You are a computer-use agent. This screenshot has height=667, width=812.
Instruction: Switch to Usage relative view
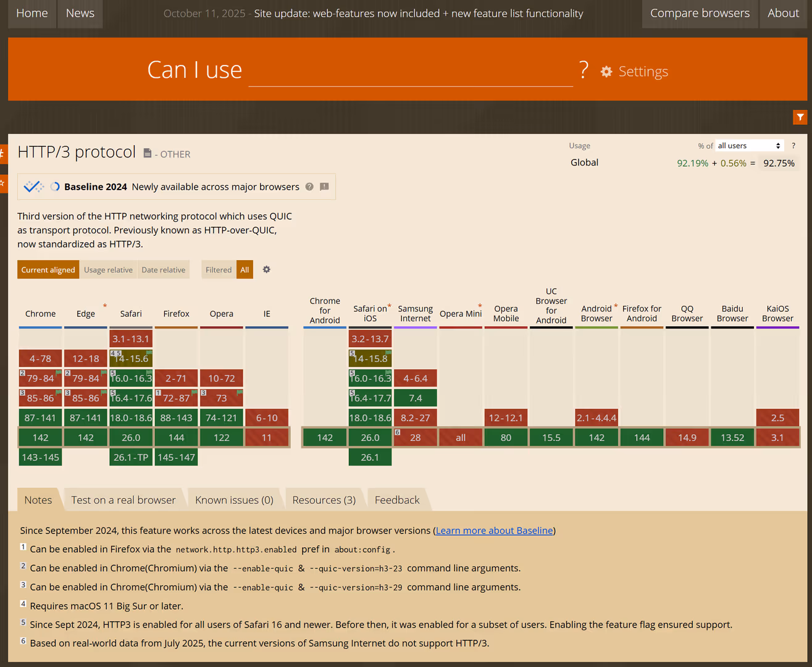[x=108, y=269]
